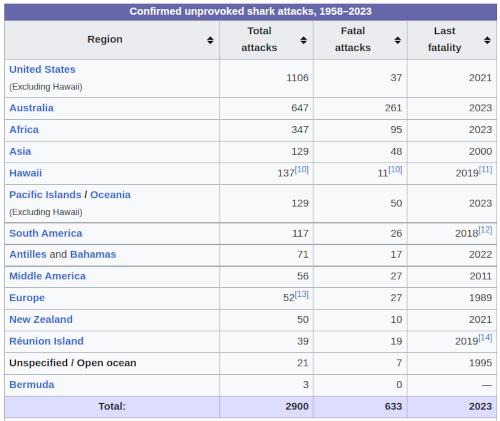500x421 pixels.
Task: Open the Oceania link
Action: click(110, 195)
